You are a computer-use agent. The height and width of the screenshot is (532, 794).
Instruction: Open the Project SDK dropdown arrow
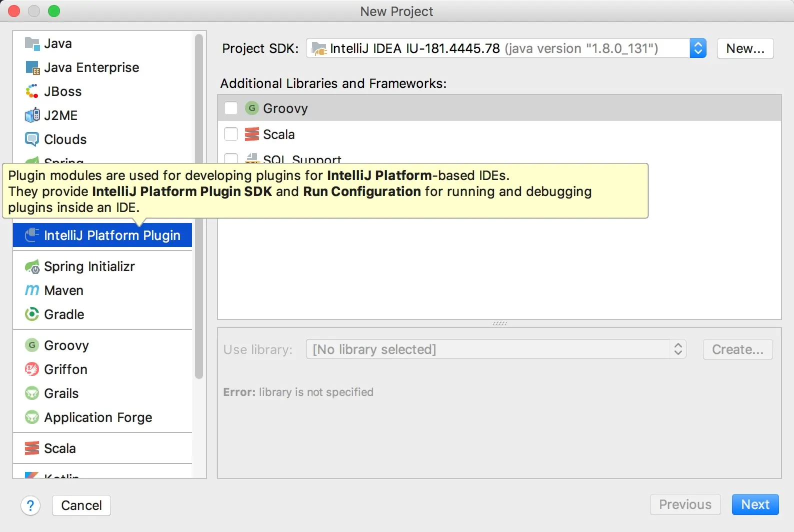pyautogui.click(x=698, y=48)
